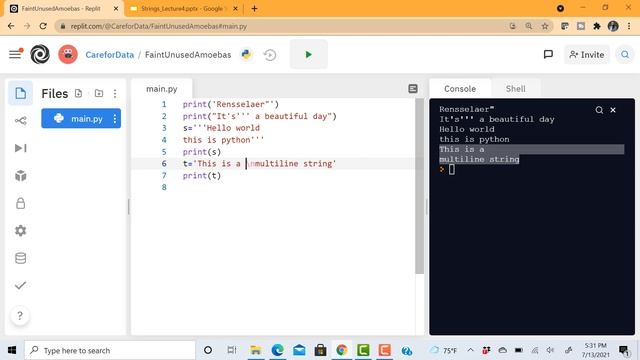Switch to the FaintUnusedAmoebas Replit browser tab
This screenshot has width=640, height=360.
pos(61,9)
